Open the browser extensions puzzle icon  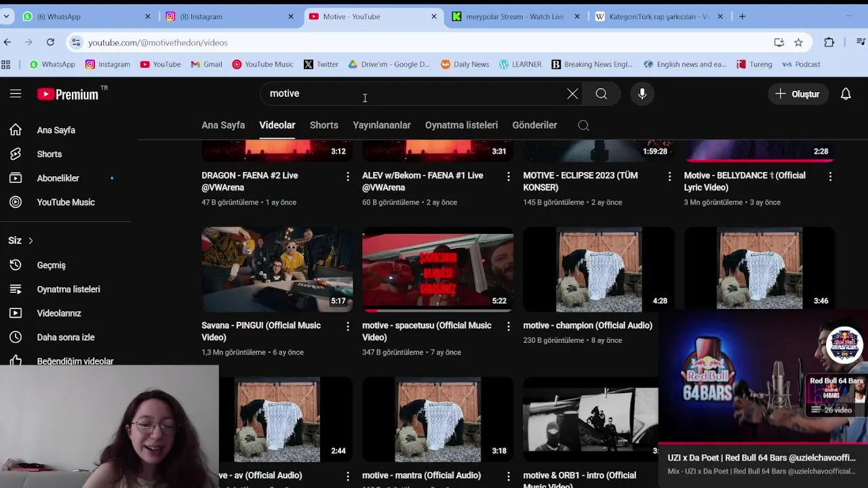[829, 42]
